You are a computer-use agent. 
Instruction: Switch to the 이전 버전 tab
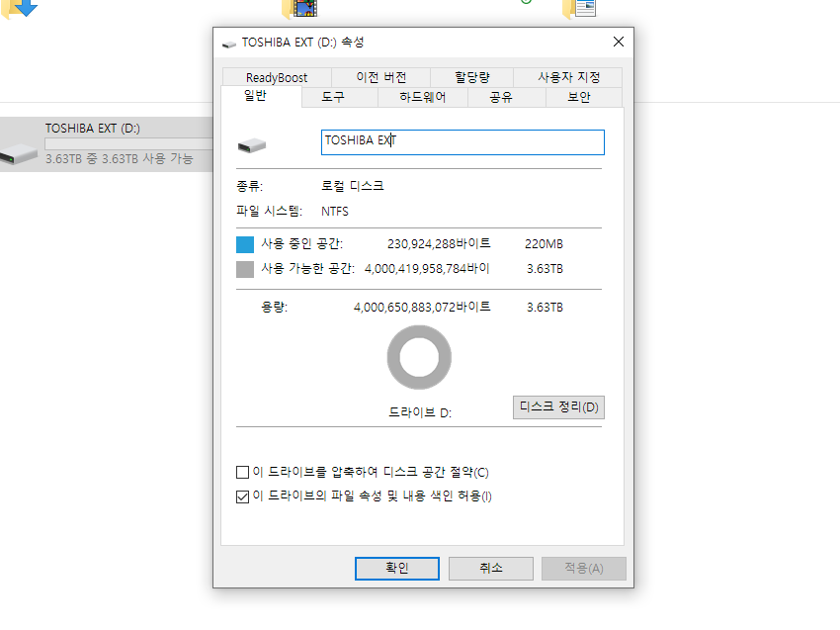pos(380,77)
